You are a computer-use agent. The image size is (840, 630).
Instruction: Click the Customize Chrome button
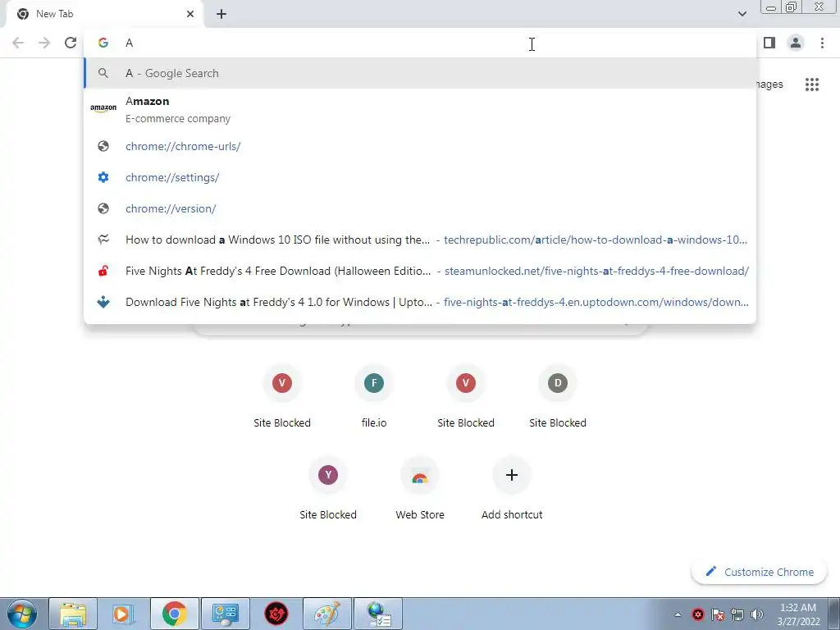(760, 572)
